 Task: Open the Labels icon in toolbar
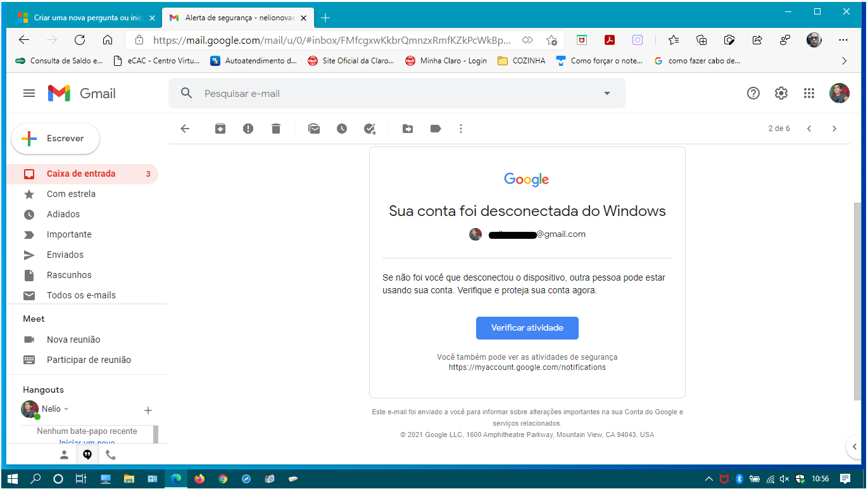click(x=436, y=129)
